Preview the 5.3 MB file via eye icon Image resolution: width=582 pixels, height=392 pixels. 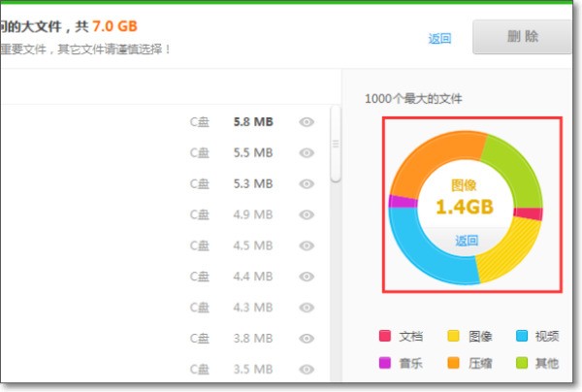pos(307,183)
